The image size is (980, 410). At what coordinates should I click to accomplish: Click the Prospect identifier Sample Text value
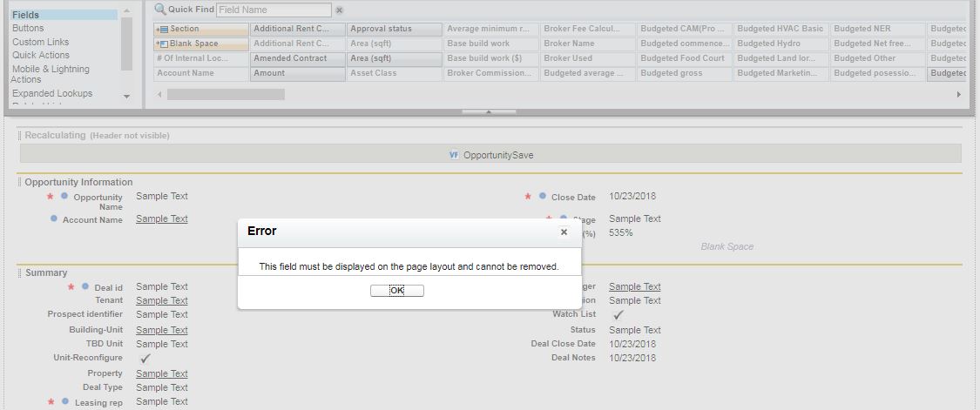tap(162, 314)
